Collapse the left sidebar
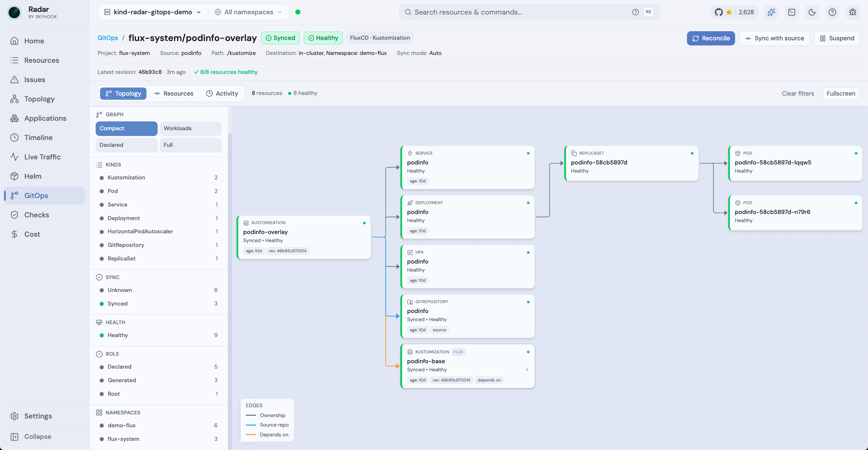The image size is (868, 450). (44, 437)
